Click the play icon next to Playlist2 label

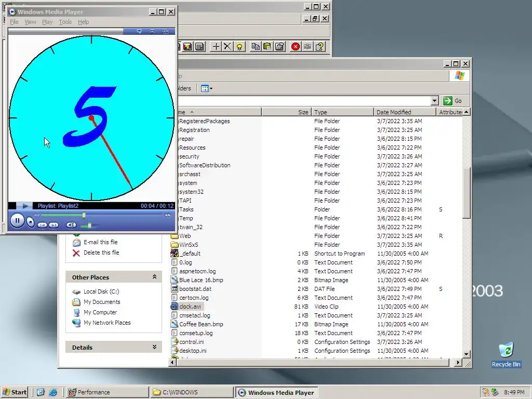pos(25,206)
